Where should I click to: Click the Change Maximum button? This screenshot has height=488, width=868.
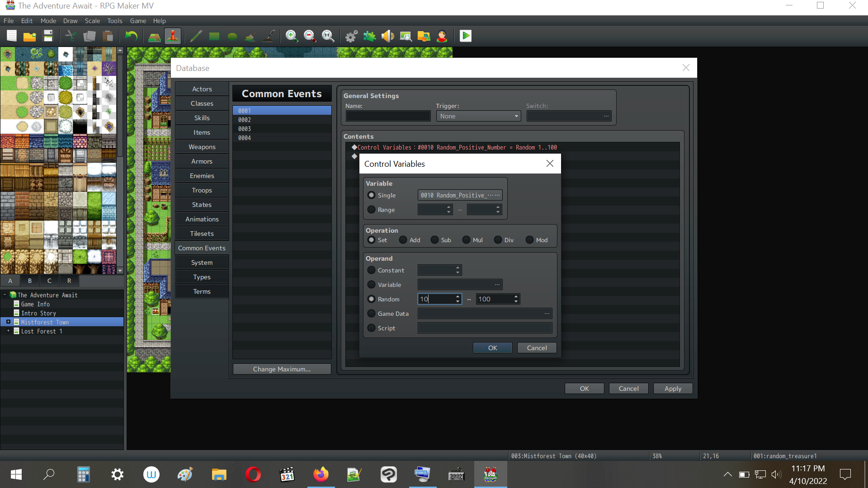click(282, 369)
